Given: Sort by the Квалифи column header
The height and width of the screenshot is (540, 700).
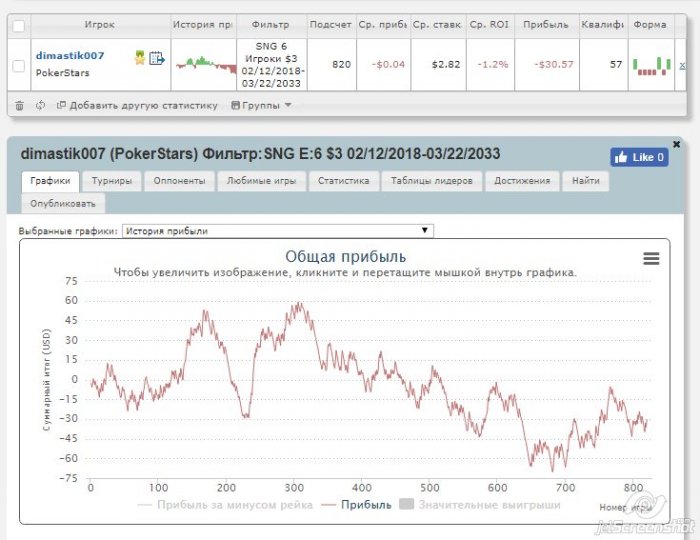Looking at the screenshot, I should click(603, 25).
